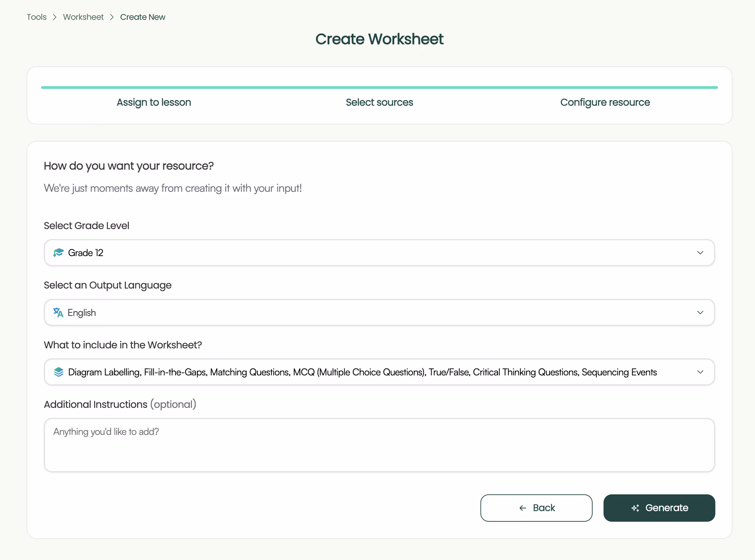
Task: Click the translate icon beside English
Action: tap(58, 312)
